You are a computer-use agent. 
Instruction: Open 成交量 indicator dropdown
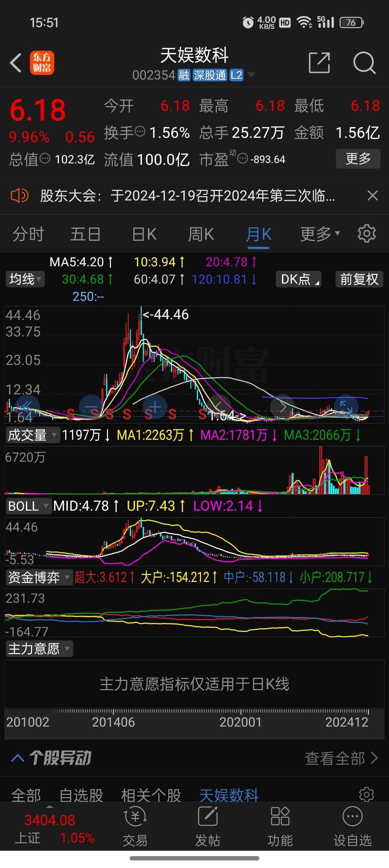click(x=32, y=435)
